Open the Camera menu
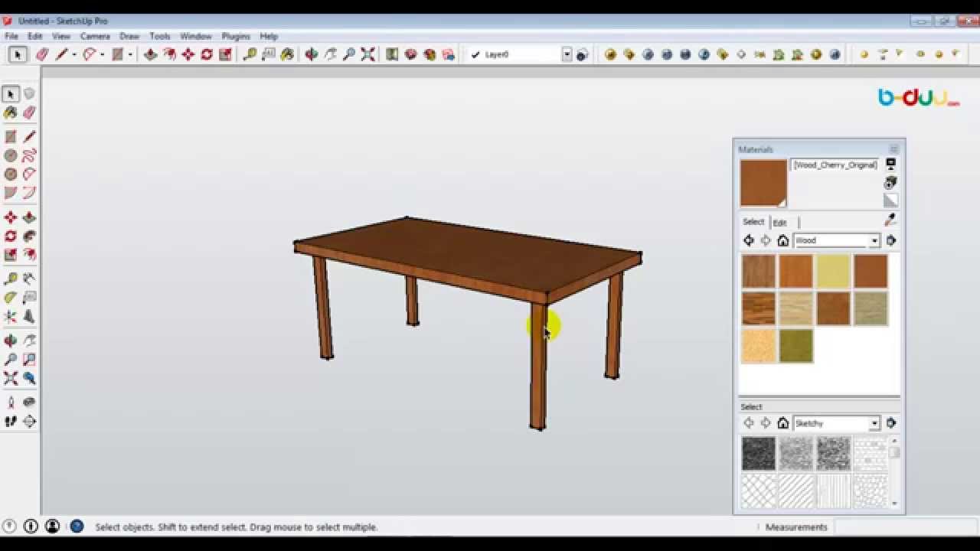This screenshot has height=551, width=980. pos(95,36)
